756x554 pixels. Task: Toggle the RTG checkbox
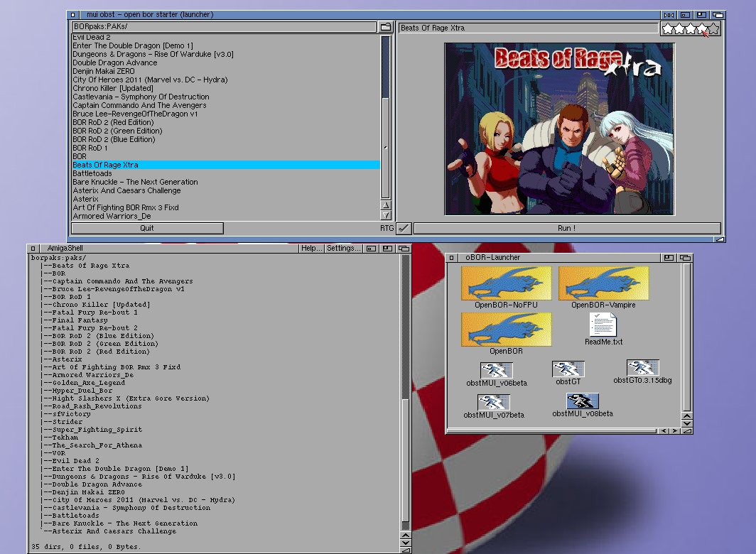pos(403,228)
